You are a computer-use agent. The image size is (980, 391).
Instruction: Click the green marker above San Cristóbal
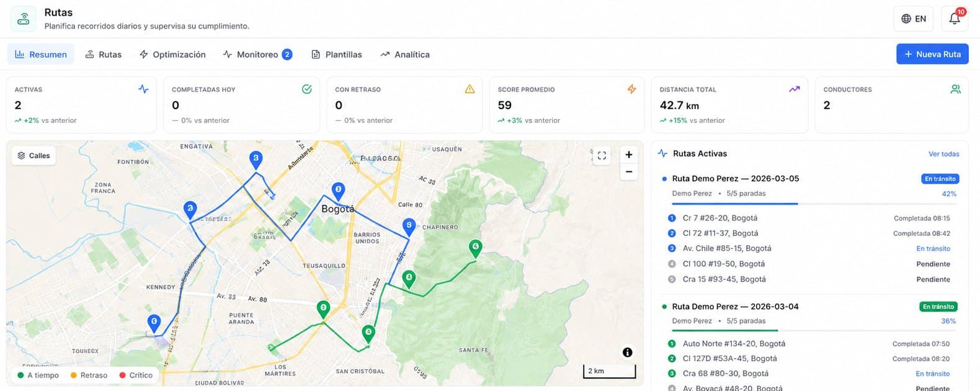(368, 334)
